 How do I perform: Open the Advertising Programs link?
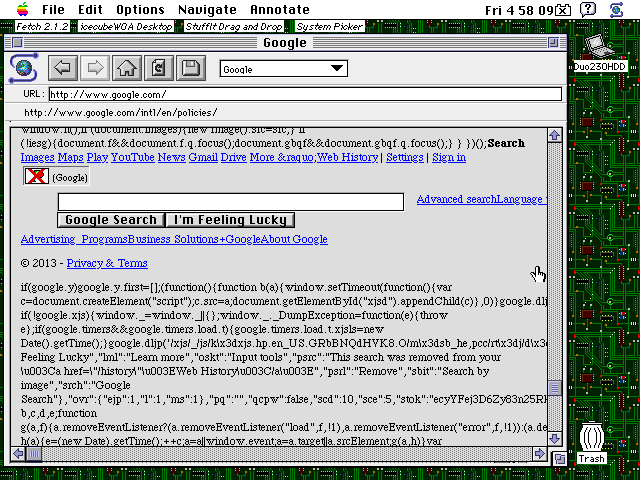[x=74, y=239]
